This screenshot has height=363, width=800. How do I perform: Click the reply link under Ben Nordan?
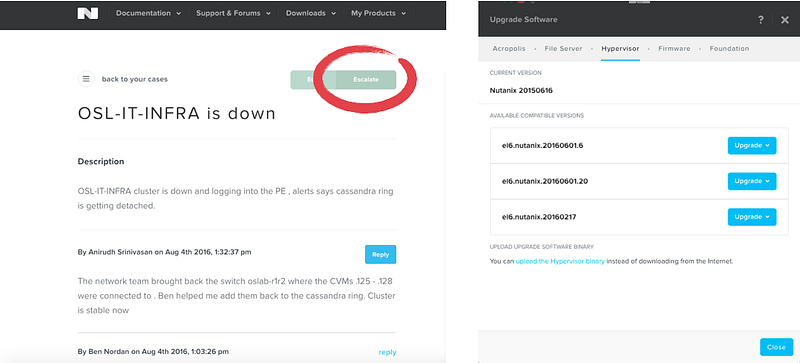pos(387,352)
